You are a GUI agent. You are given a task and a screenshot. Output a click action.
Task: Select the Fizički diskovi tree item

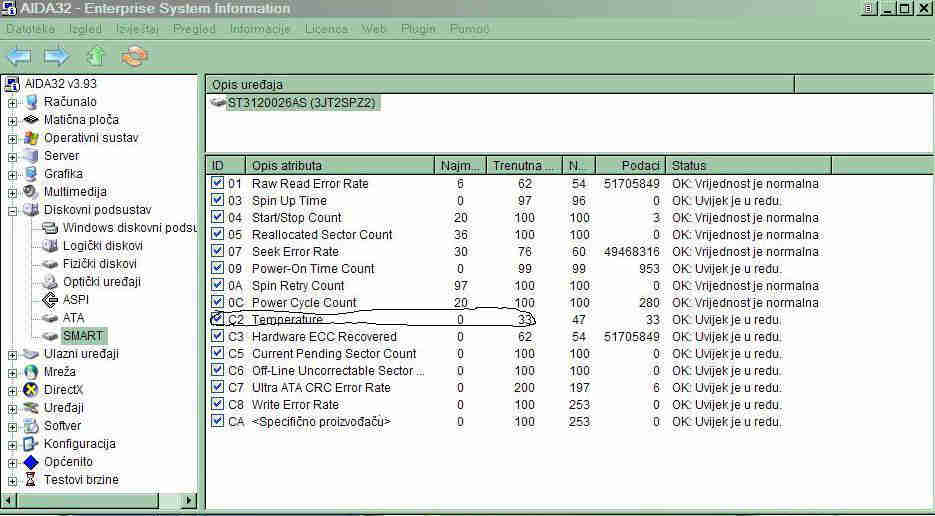pyautogui.click(x=100, y=264)
